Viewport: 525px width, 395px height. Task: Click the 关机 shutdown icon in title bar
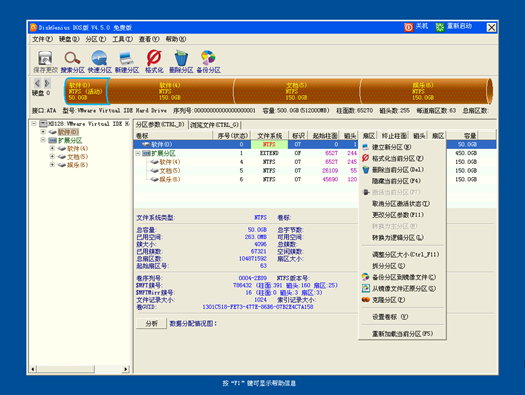click(x=408, y=27)
